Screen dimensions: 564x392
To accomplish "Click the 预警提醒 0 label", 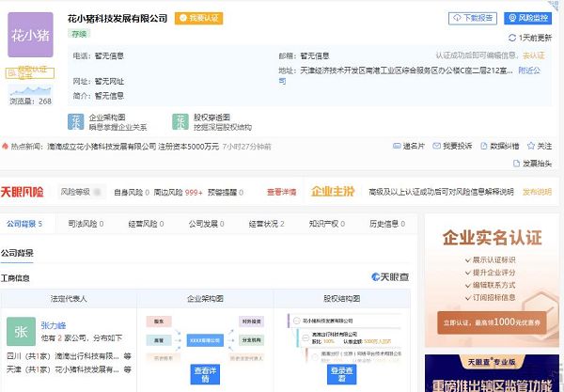I will tap(226, 193).
